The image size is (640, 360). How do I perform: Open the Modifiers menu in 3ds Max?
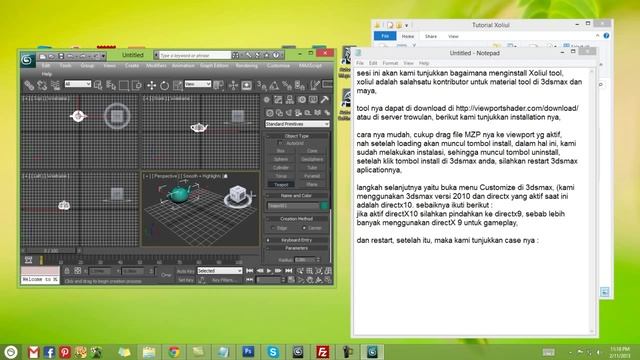(156, 66)
